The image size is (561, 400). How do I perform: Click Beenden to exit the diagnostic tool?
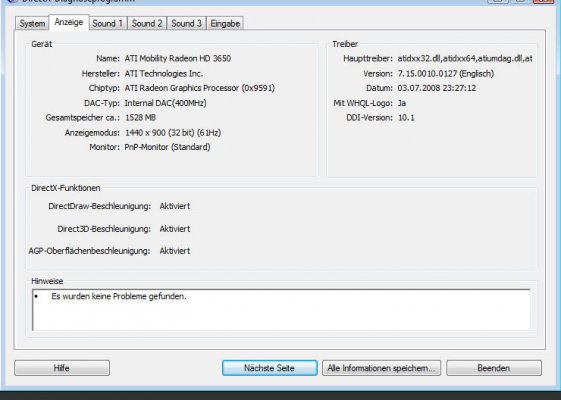point(494,368)
